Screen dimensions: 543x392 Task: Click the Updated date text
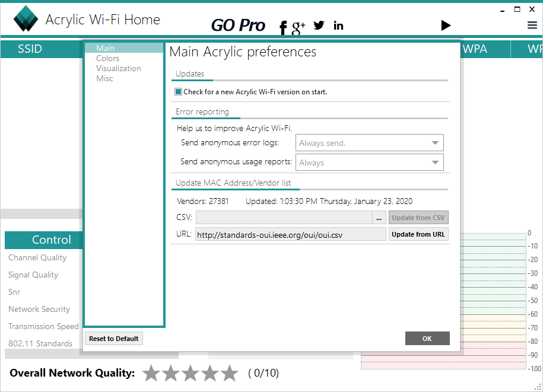point(329,202)
